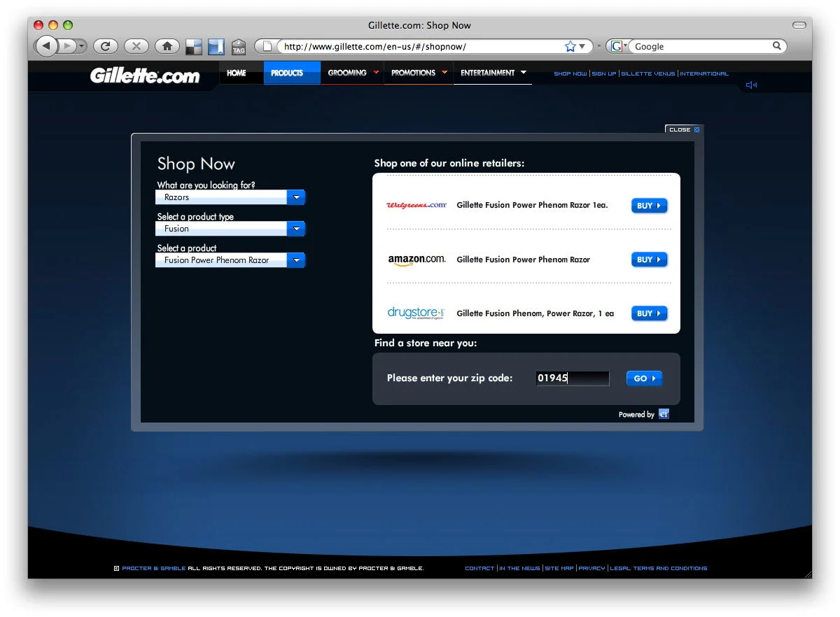Go to the browser Home icon
The image size is (840, 617).
167,46
